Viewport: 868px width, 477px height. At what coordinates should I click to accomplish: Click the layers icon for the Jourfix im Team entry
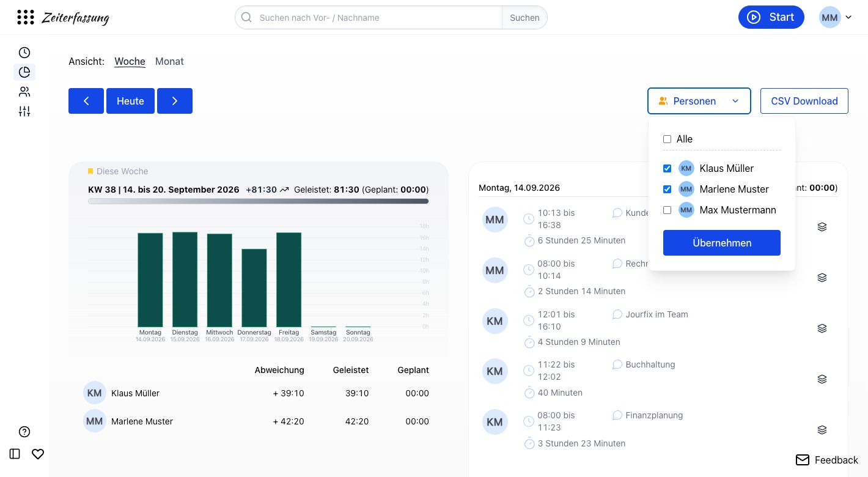822,328
